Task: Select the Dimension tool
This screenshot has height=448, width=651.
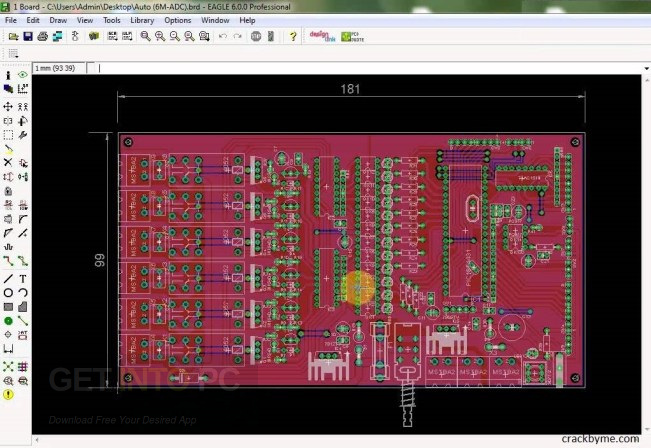Action: click(x=8, y=349)
